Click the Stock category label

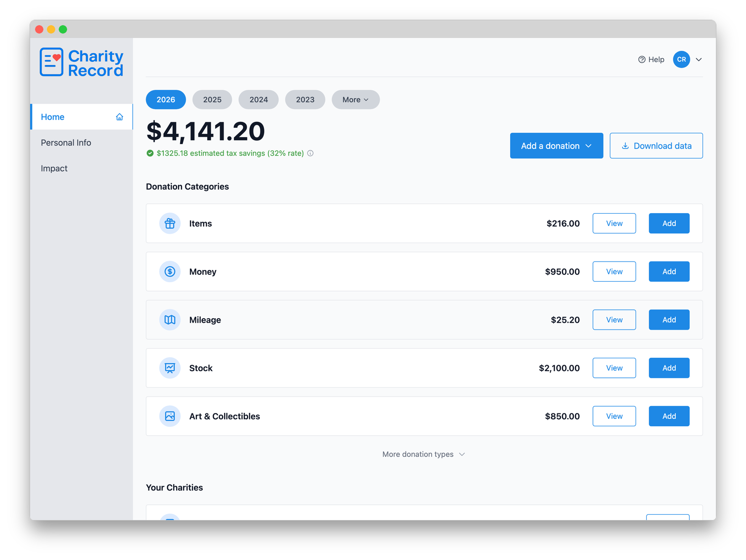(201, 368)
